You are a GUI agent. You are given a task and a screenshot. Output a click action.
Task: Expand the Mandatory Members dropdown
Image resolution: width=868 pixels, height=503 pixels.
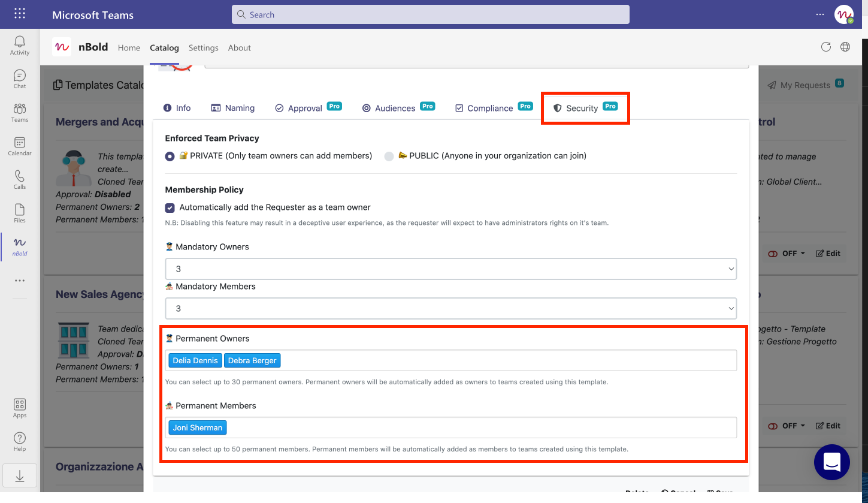(450, 309)
